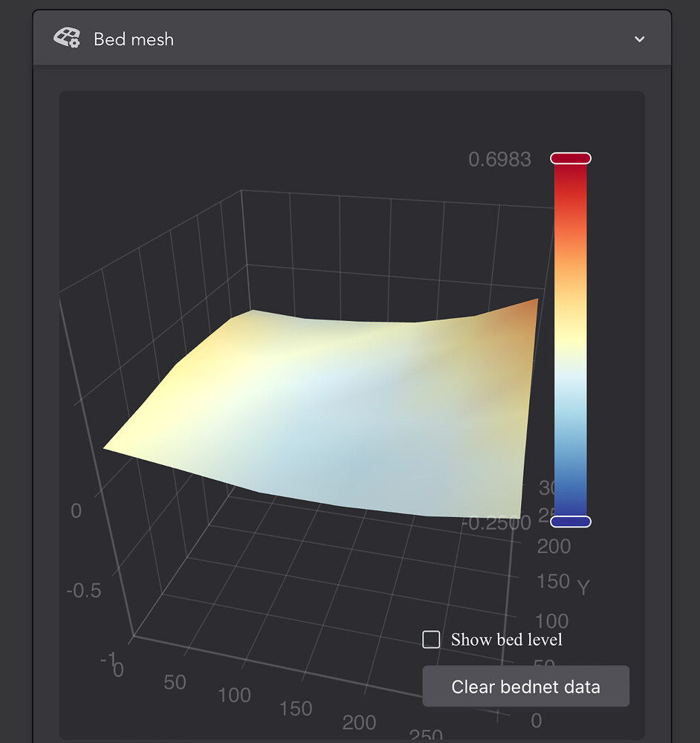Viewport: 700px width, 743px height.
Task: Click the Clear bednet data button
Action: pos(525,686)
